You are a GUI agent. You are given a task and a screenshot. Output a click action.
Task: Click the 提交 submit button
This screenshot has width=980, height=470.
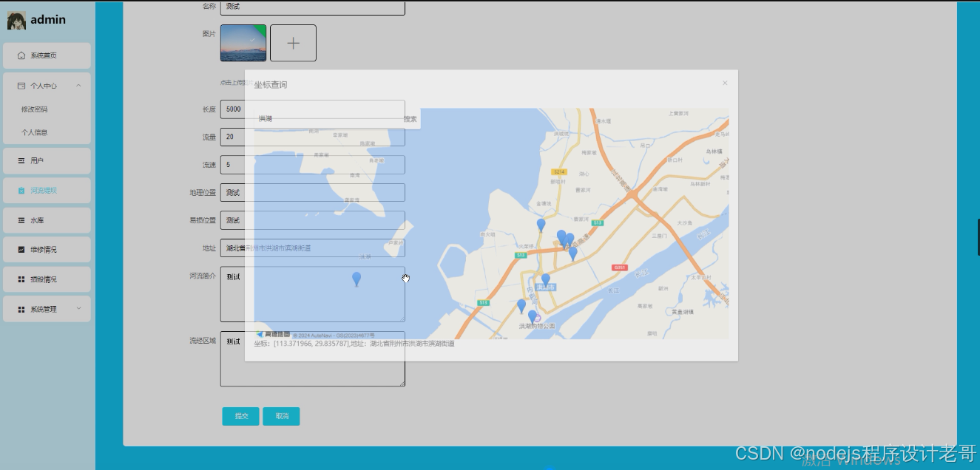[x=241, y=416]
